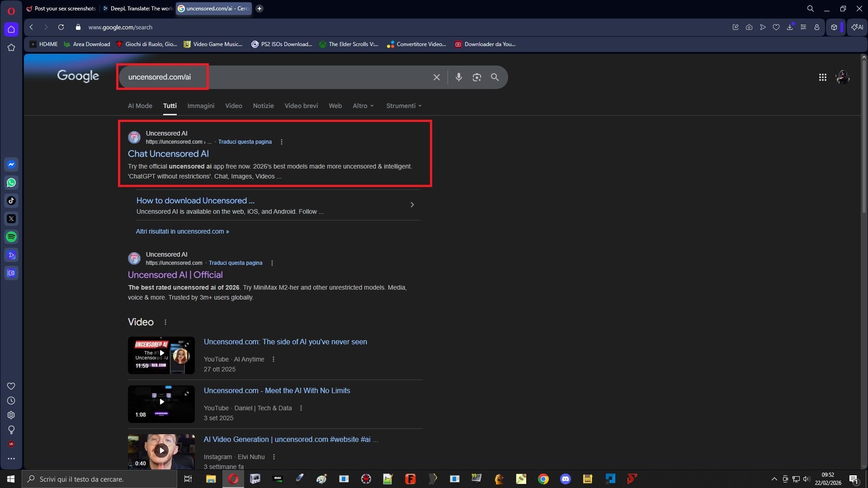Screen dimensions: 868x488
Task: Switch to the Video search tab
Action: click(x=234, y=106)
